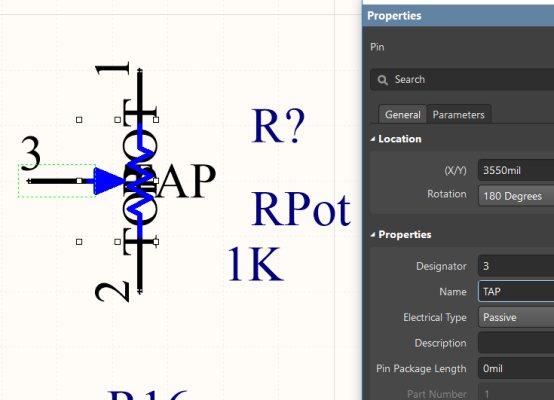554x400 pixels.
Task: Open the Electrical Type Passive dropdown
Action: [x=516, y=317]
